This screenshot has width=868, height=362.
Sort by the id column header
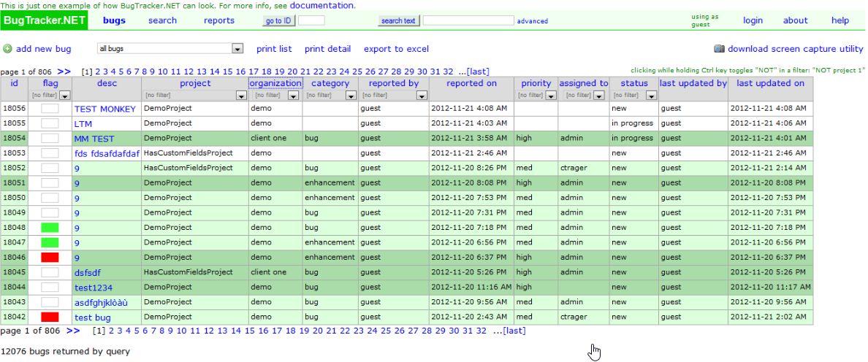coord(15,83)
